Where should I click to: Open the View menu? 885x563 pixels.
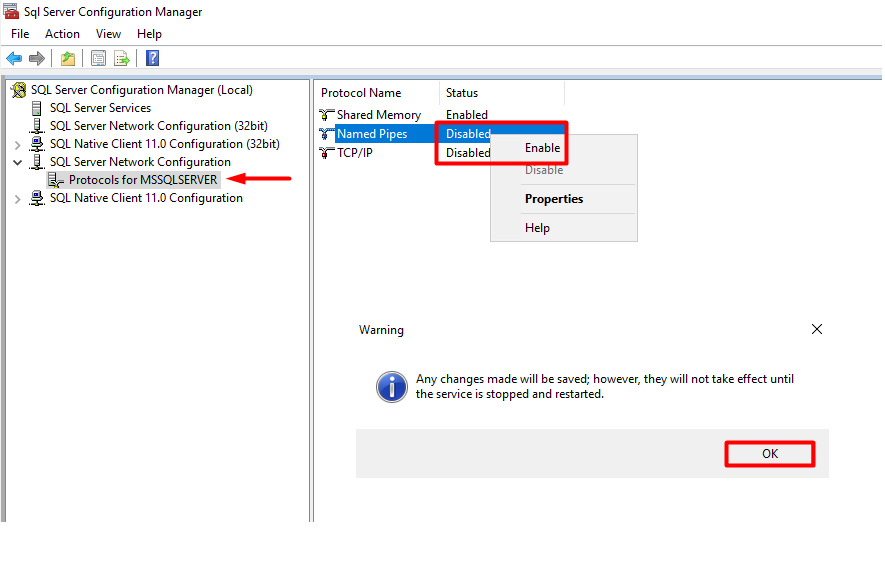(108, 34)
